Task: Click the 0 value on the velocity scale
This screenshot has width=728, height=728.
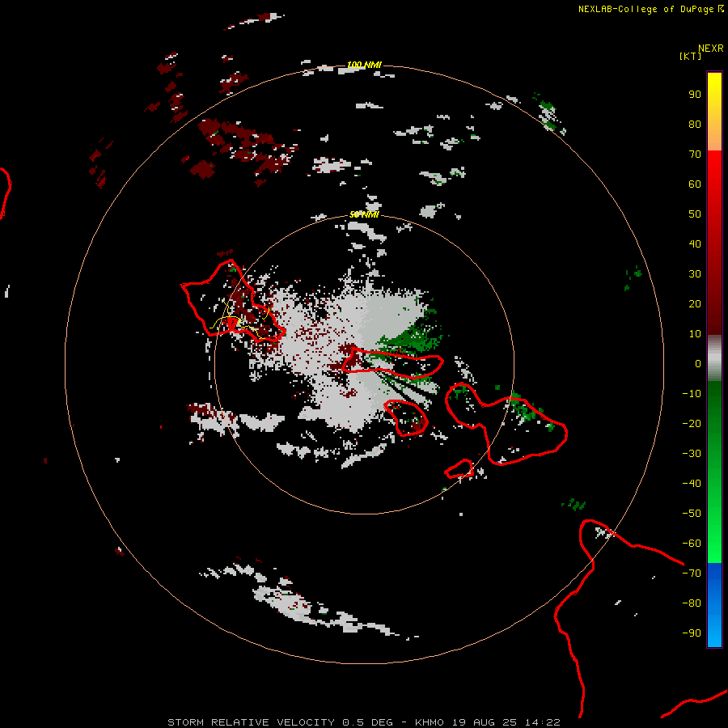Action: (x=698, y=363)
